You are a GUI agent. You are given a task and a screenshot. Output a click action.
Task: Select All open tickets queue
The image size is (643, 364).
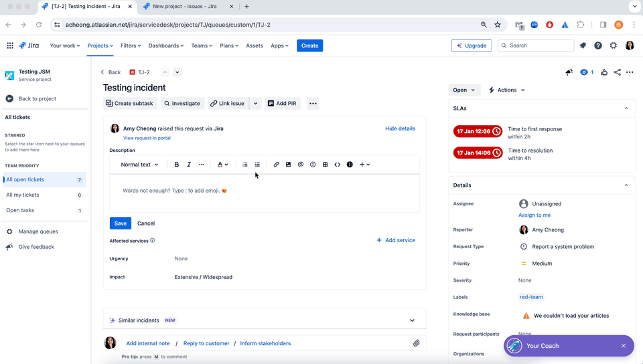(x=44, y=179)
